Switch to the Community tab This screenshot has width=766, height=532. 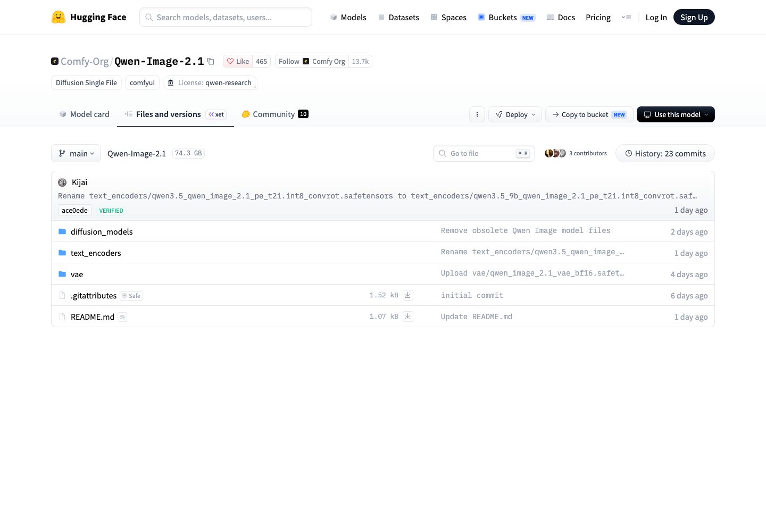coord(275,114)
